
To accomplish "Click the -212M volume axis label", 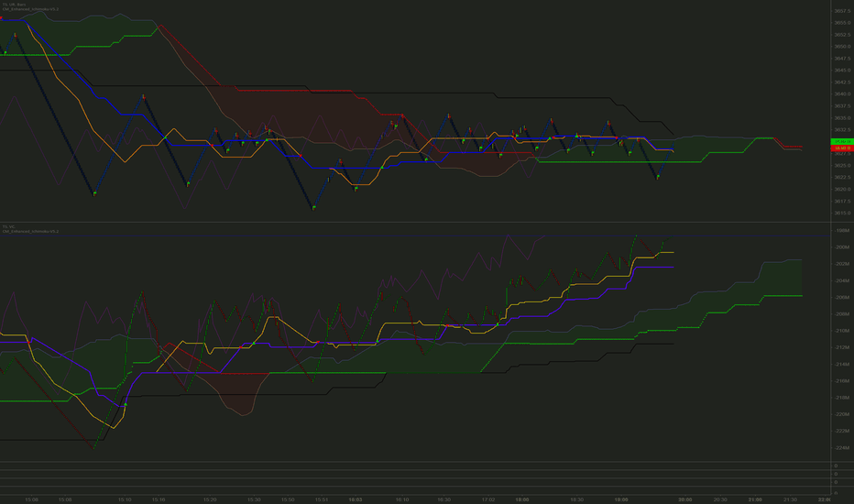I will tap(842, 347).
